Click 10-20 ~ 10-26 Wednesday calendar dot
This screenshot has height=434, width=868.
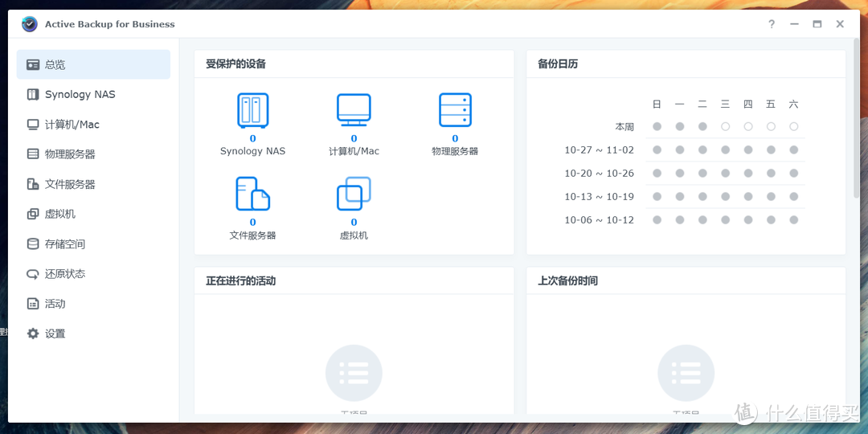(725, 174)
